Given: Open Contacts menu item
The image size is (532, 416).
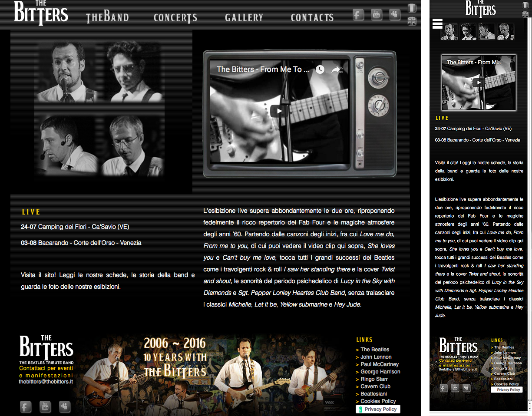Looking at the screenshot, I should (x=312, y=17).
